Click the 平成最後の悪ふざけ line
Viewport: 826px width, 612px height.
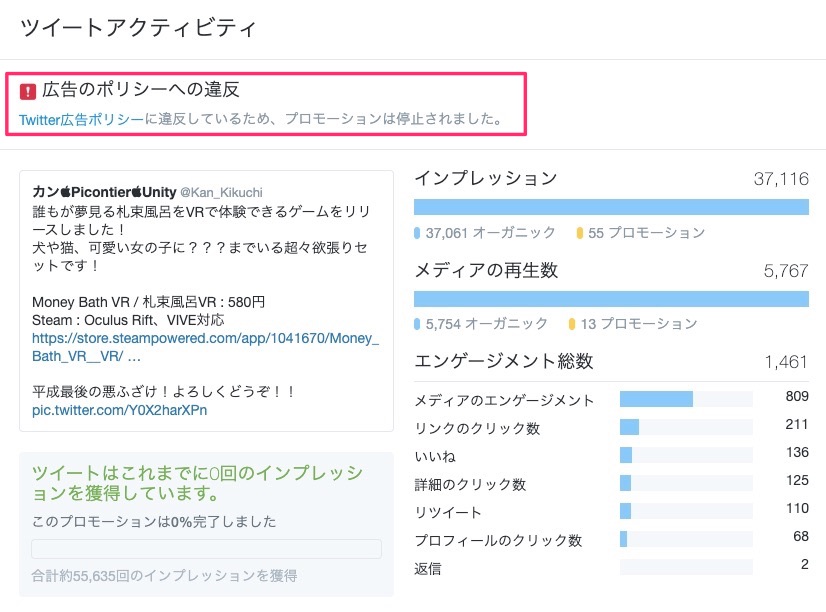(163, 391)
